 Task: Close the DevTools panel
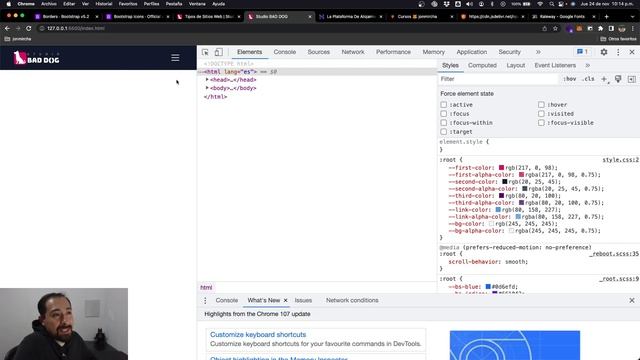tap(632, 52)
